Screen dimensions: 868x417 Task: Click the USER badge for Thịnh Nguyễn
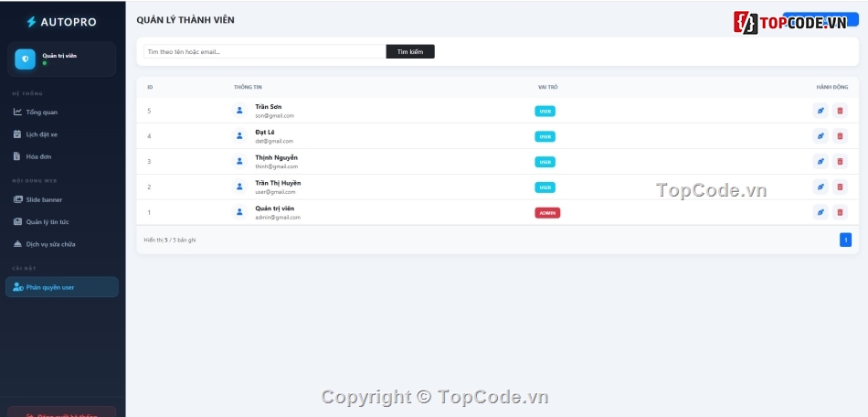point(545,162)
